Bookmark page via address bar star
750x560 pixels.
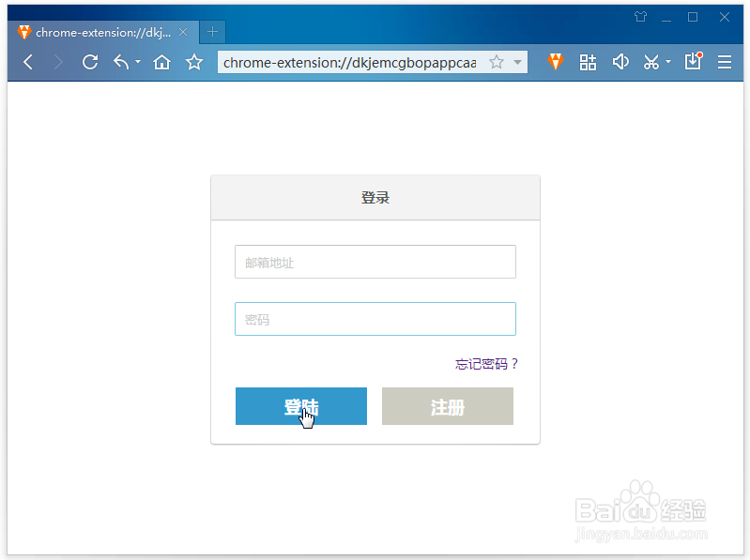pyautogui.click(x=497, y=62)
